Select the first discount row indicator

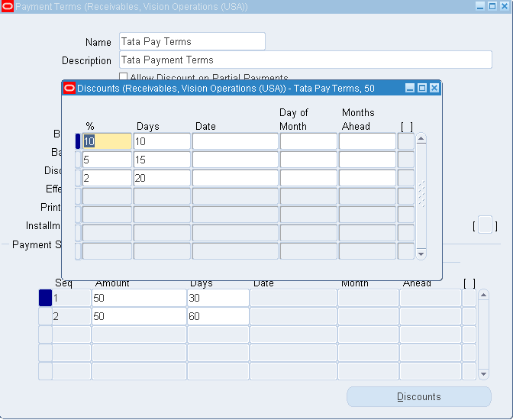point(78,141)
